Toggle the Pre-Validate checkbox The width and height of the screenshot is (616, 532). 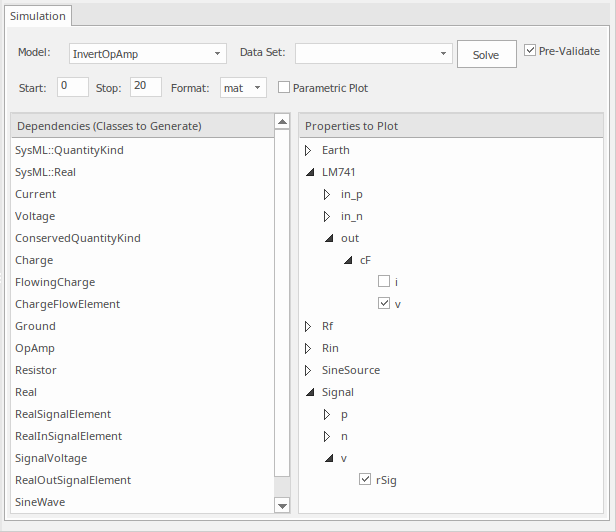(x=530, y=51)
